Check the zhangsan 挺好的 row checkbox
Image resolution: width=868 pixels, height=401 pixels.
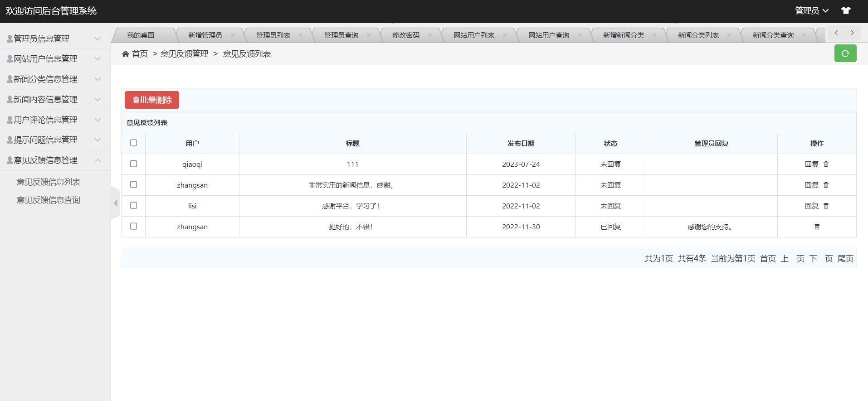[x=133, y=226]
